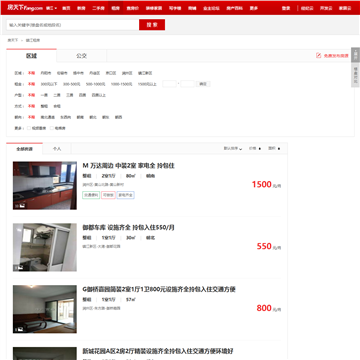Open the 御桥嘉园 living room thumbnail
The image size is (360, 360).
[45, 309]
